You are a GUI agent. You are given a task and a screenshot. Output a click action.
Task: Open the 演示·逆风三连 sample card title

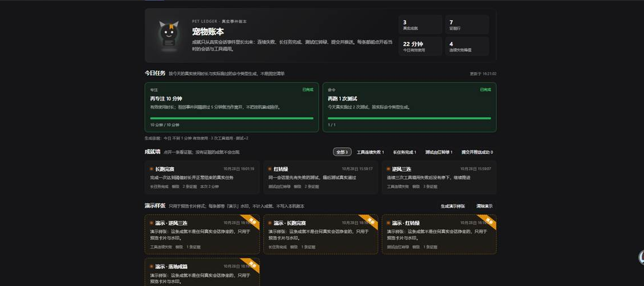tap(171, 223)
